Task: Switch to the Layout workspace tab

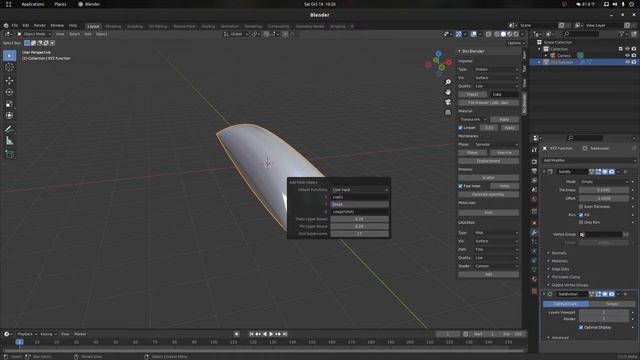Action: point(93,26)
